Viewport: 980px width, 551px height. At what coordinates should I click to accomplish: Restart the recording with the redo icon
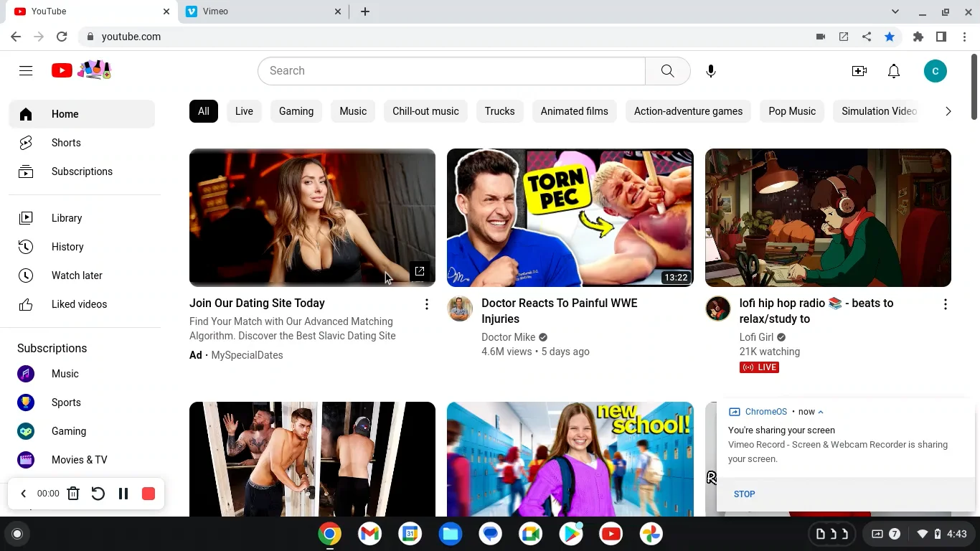tap(98, 494)
